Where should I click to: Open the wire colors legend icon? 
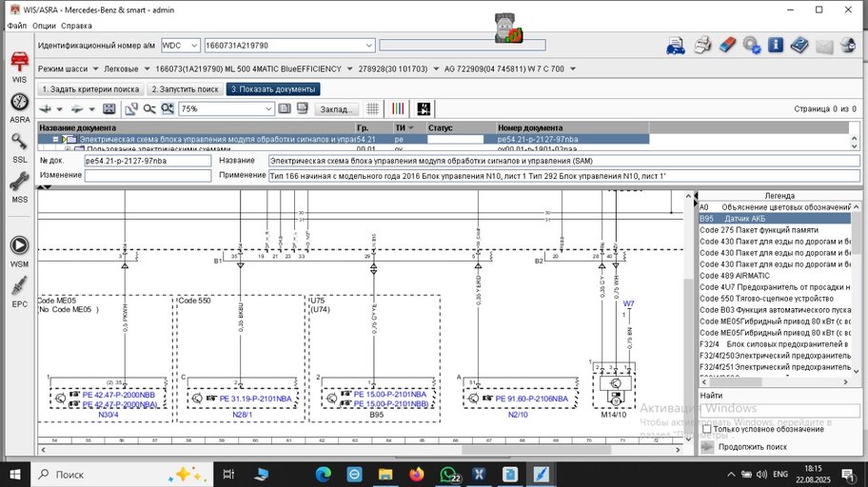click(x=398, y=109)
